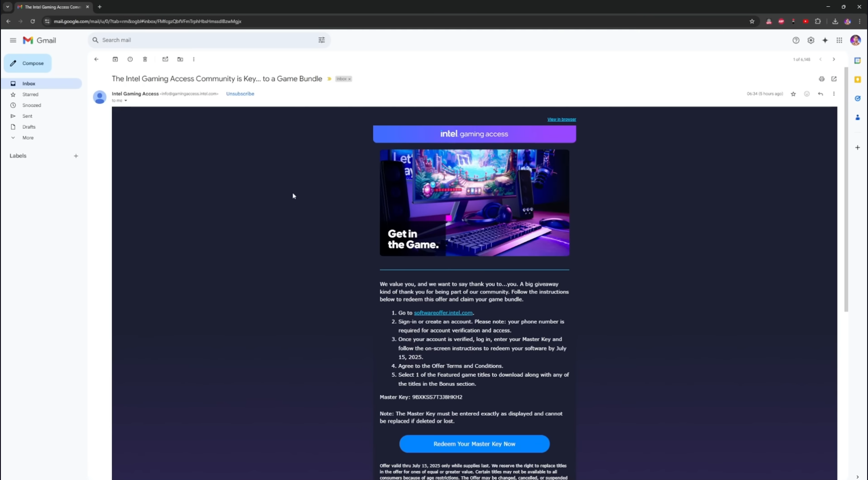Click the Snooze clock icon in toolbar
Screen dimensions: 868x480
point(130,59)
